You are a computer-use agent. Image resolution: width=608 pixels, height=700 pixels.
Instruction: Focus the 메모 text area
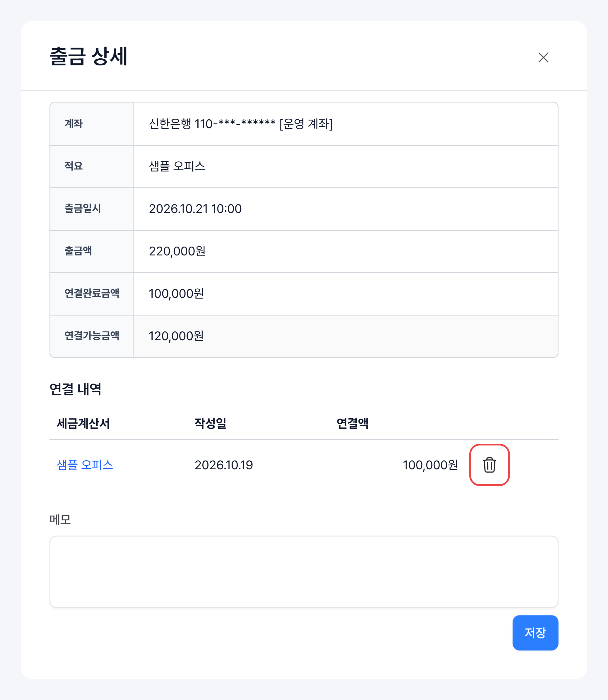pyautogui.click(x=304, y=572)
